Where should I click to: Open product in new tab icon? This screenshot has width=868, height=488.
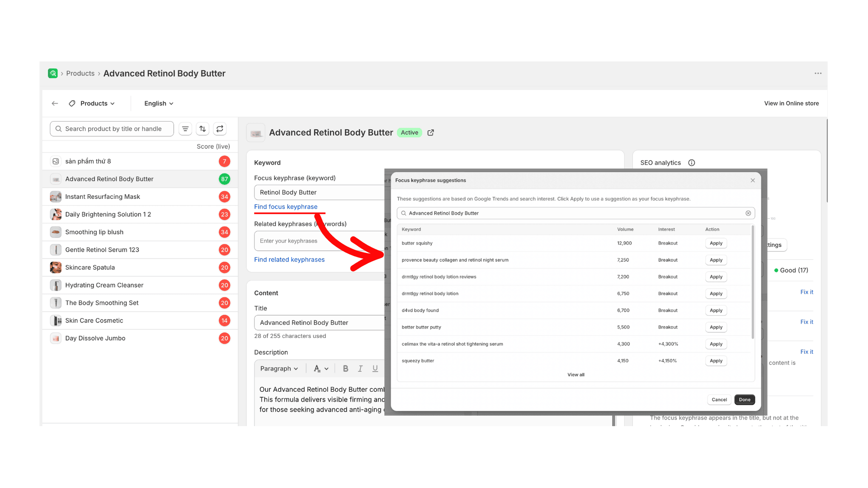[430, 132]
